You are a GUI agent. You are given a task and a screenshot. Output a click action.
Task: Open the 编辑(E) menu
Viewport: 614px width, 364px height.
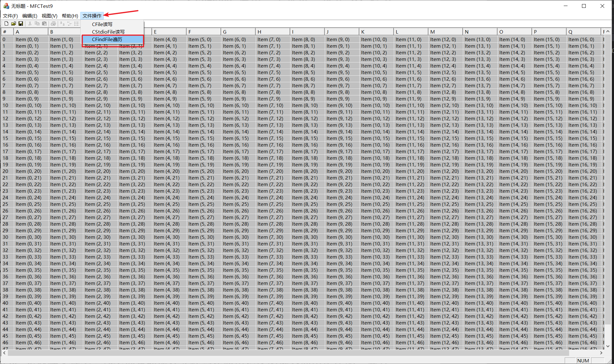[x=30, y=16]
